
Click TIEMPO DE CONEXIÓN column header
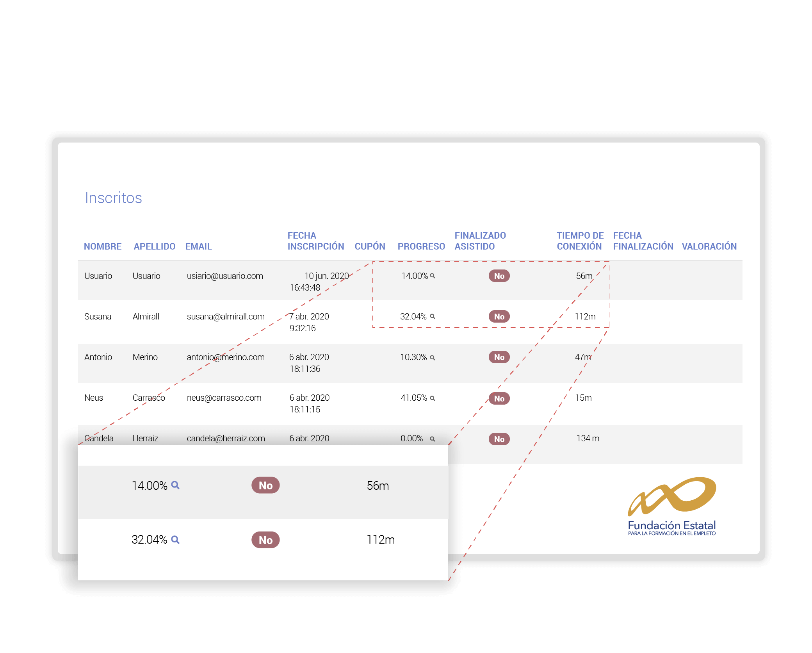(x=580, y=241)
